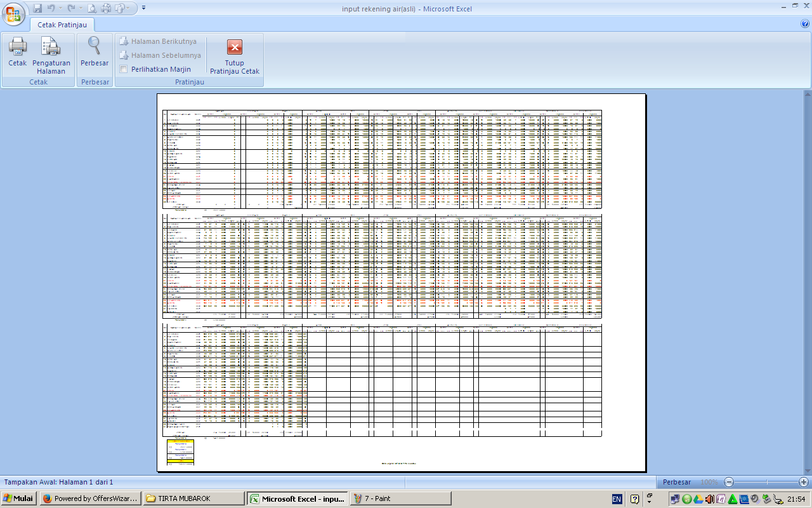Switch to the Cetak Pratinjau tab
The image size is (812, 508).
(61, 25)
